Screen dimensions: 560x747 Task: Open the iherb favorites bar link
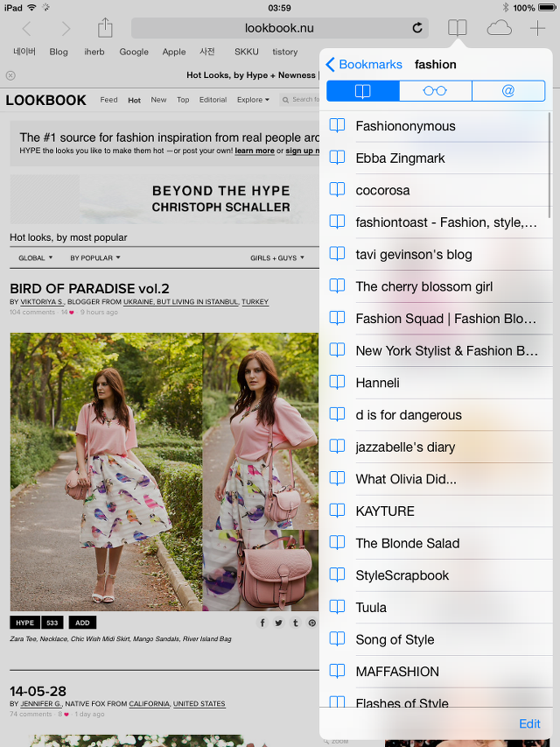94,52
